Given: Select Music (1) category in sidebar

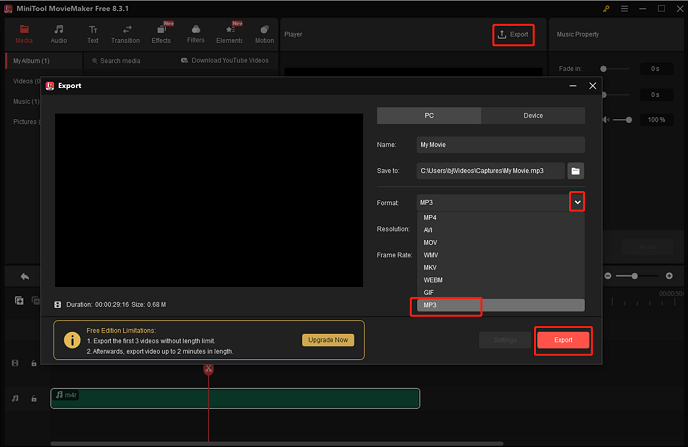Looking at the screenshot, I should point(26,101).
